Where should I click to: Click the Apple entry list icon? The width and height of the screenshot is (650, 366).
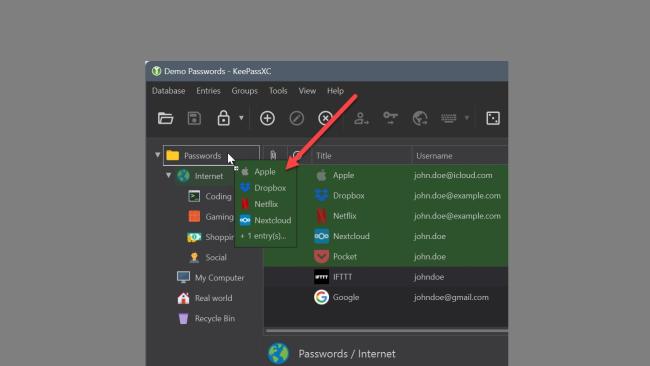(321, 175)
